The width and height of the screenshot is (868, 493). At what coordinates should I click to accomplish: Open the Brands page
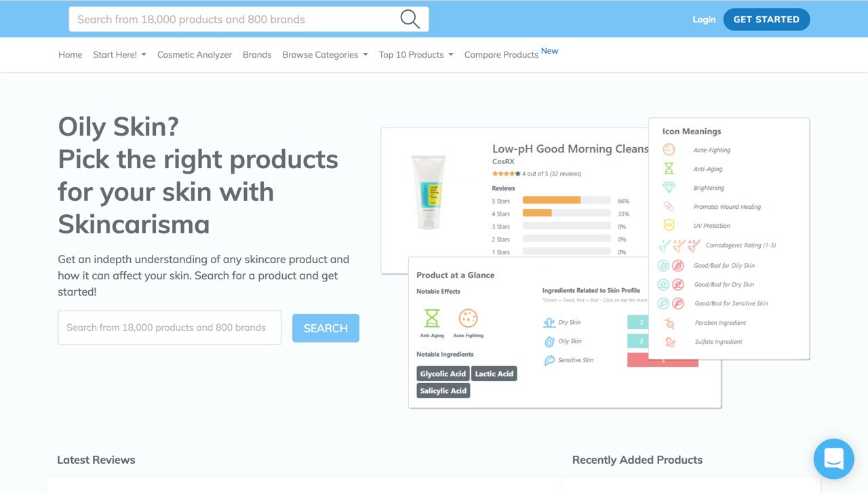pyautogui.click(x=257, y=55)
